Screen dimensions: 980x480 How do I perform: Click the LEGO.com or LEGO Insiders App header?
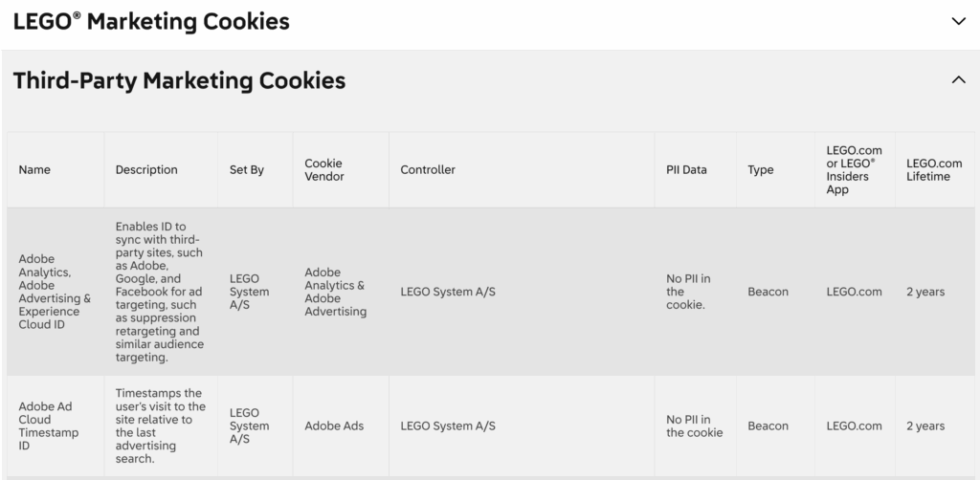point(854,170)
